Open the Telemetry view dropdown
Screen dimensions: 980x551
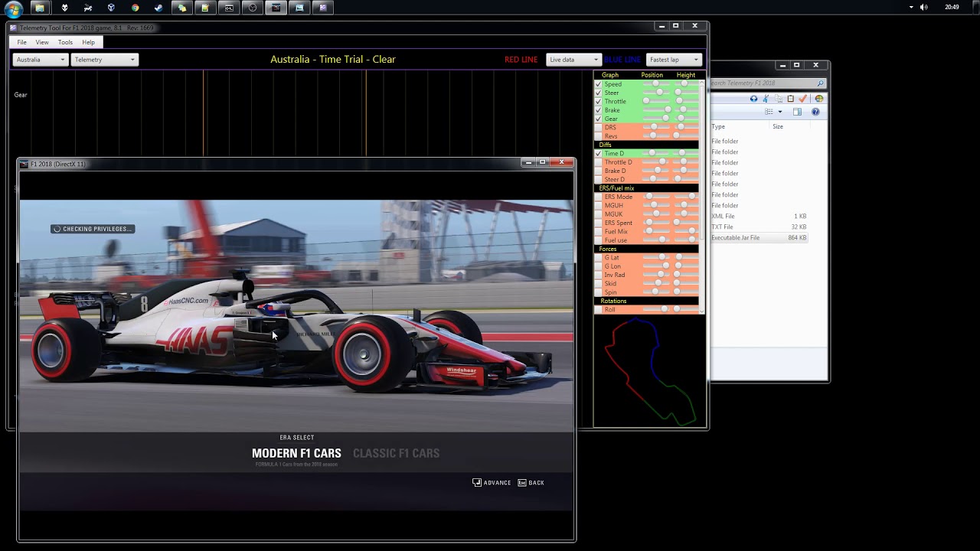[104, 60]
